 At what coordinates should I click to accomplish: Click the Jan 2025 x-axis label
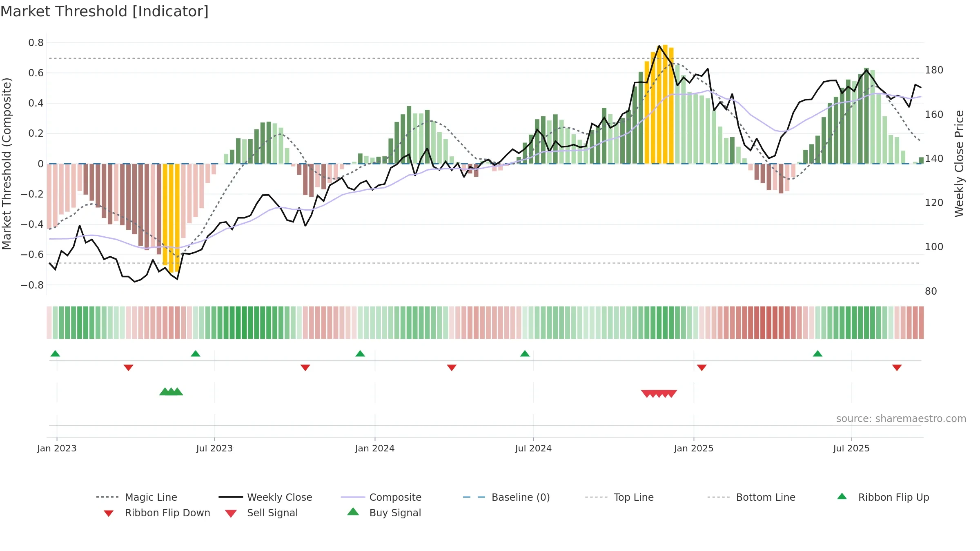(x=694, y=449)
